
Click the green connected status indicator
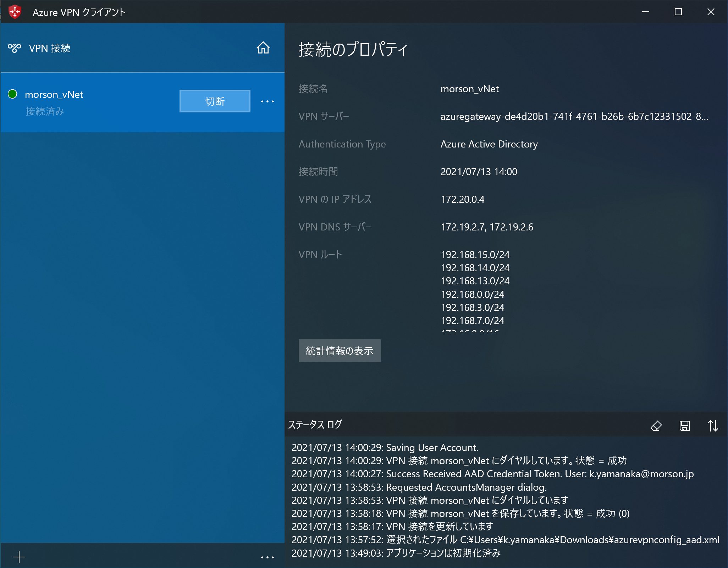point(13,94)
